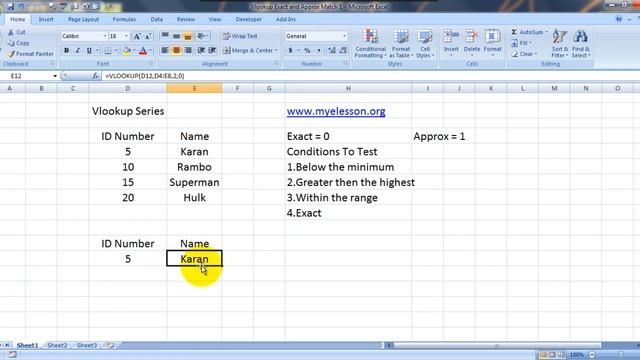Open Sort & Filter menu
The height and width of the screenshot is (360, 640).
coord(560,44)
